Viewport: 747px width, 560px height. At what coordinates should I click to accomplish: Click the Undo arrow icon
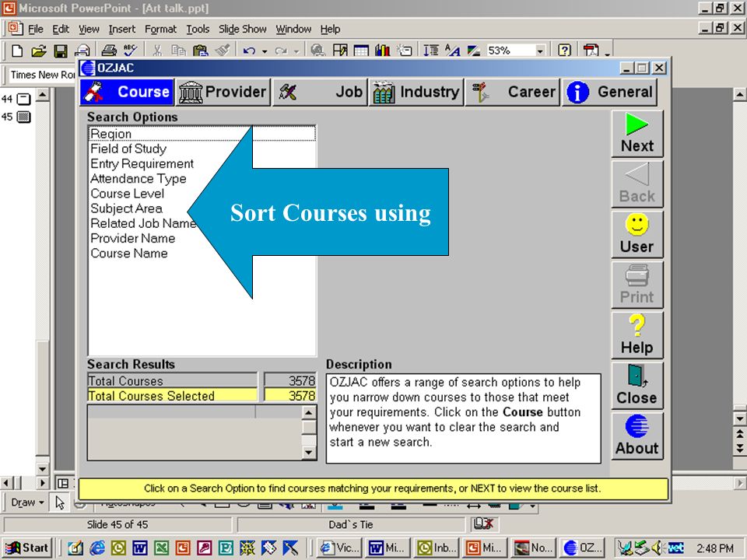click(249, 51)
